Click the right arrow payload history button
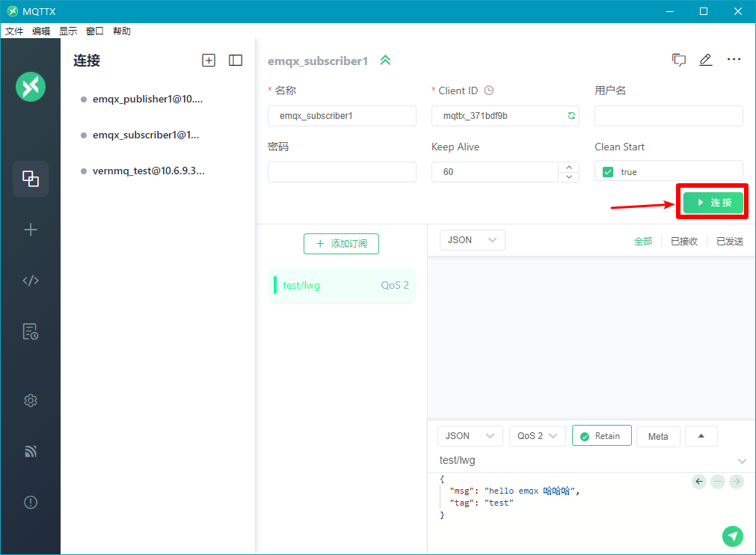The width and height of the screenshot is (756, 555). [737, 481]
